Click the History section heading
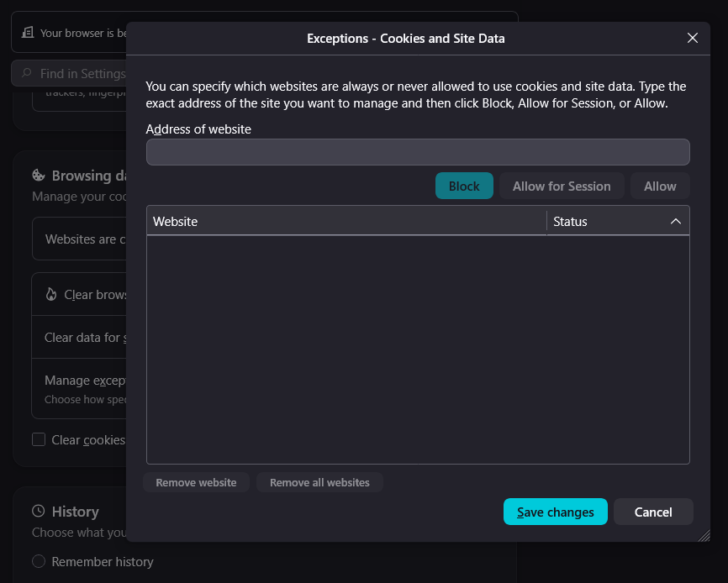Screen dimensions: 728x583 click(75, 512)
